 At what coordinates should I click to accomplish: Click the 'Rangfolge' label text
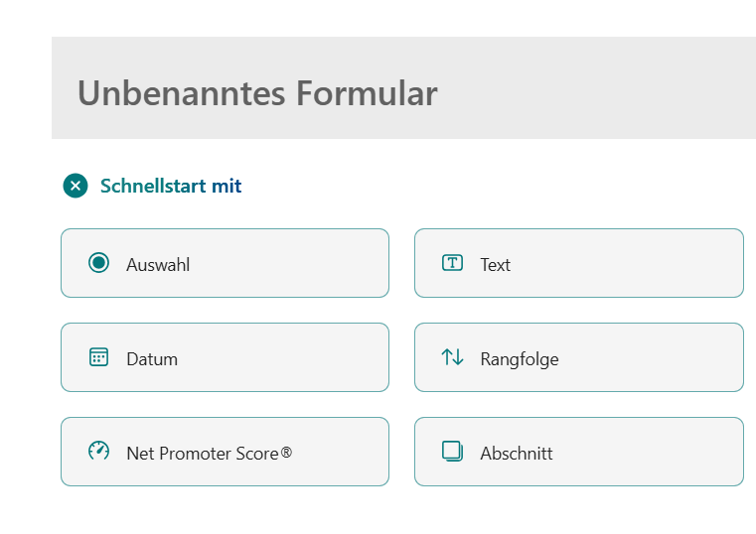pos(519,359)
